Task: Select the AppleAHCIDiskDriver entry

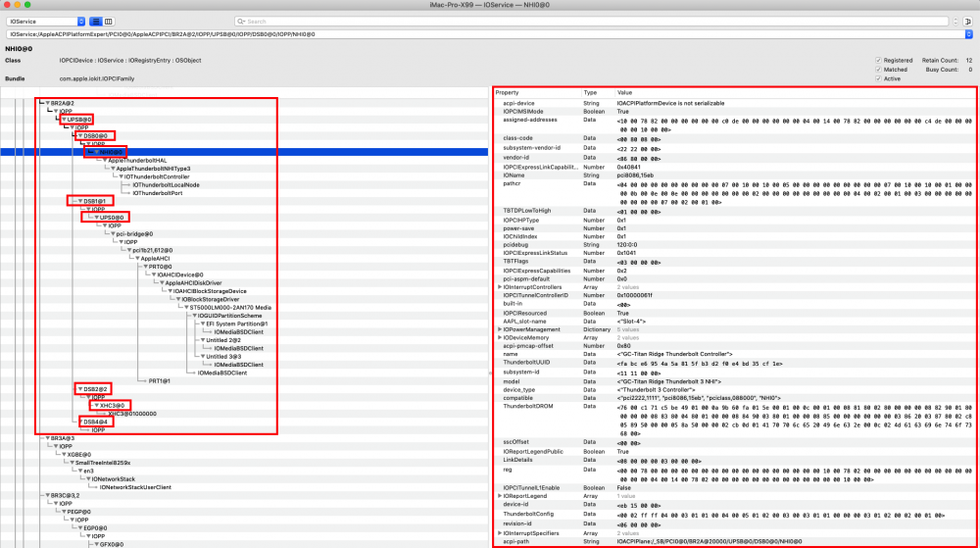Action: tap(193, 283)
